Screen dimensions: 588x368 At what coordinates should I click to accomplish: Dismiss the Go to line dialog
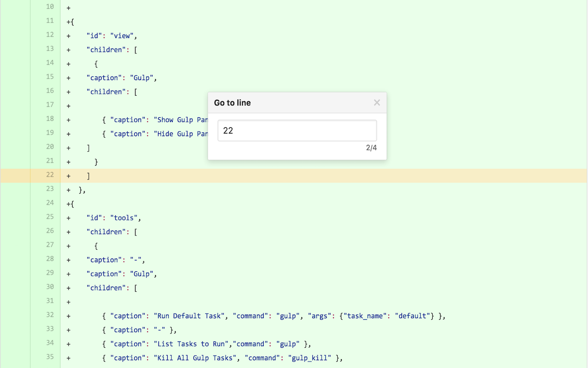click(377, 102)
